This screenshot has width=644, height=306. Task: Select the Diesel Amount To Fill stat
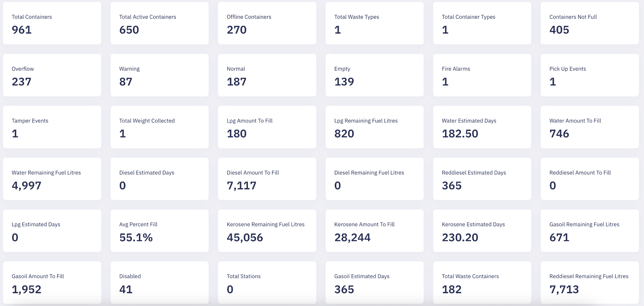point(267,179)
